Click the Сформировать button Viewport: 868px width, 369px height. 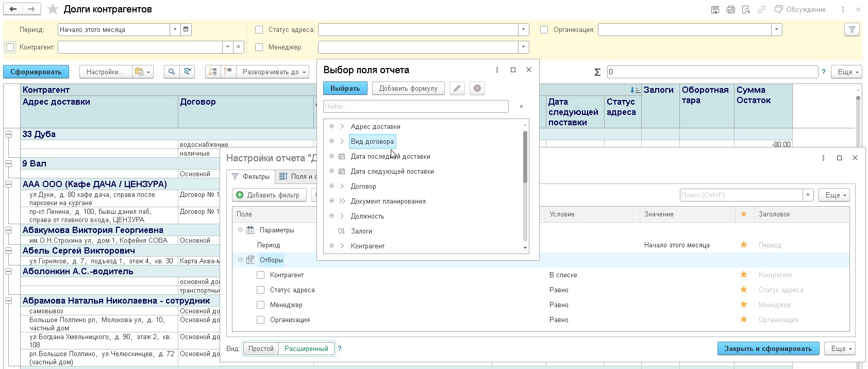36,72
